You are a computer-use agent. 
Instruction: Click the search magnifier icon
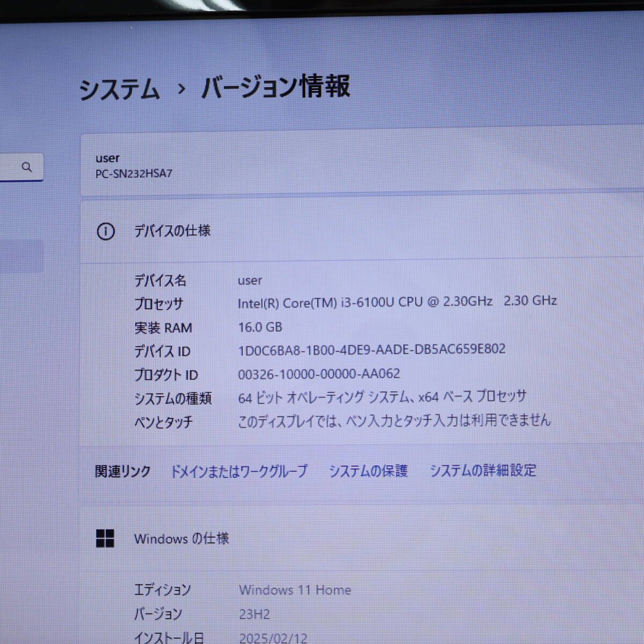click(x=26, y=167)
